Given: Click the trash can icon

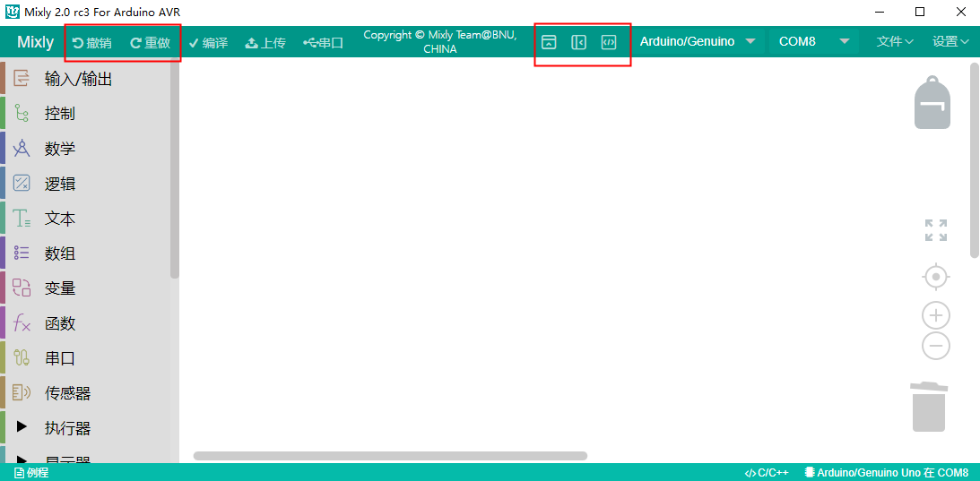Looking at the screenshot, I should click(928, 408).
